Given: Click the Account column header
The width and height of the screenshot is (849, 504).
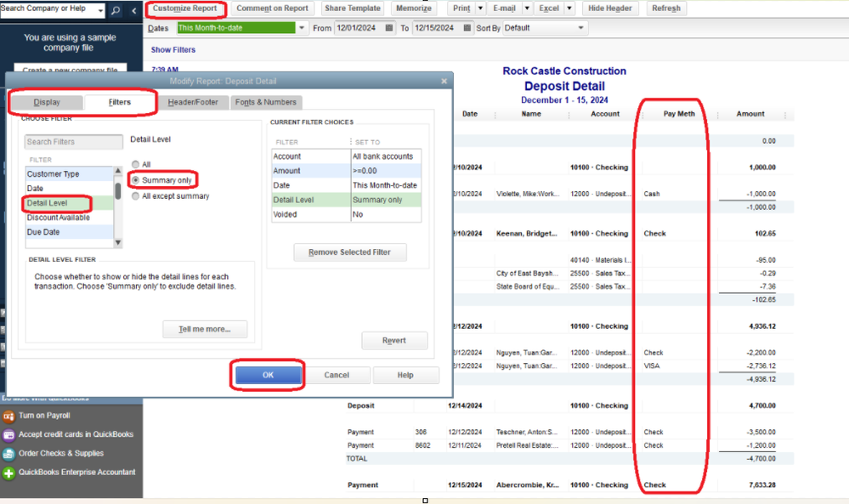Looking at the screenshot, I should (605, 114).
